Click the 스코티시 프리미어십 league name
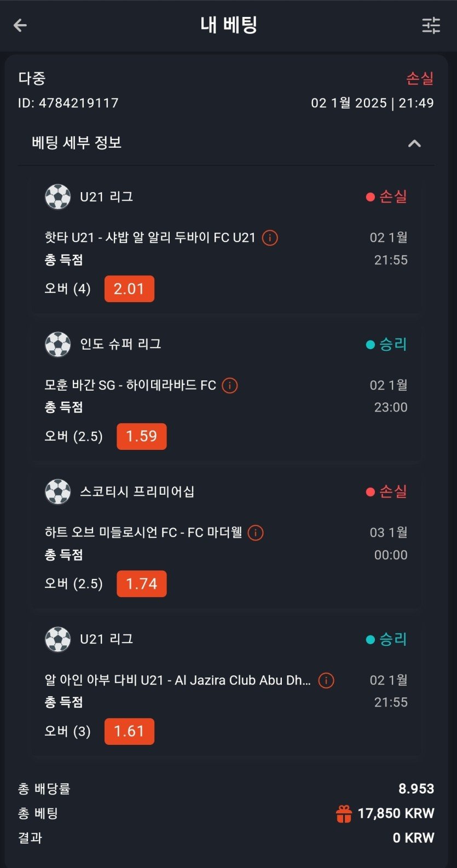 point(137,491)
